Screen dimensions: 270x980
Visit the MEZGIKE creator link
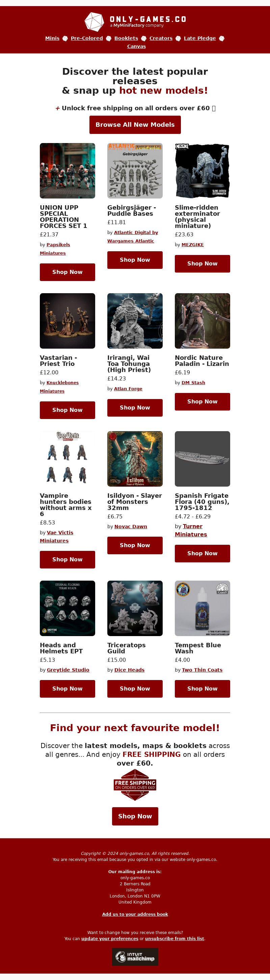192,244
